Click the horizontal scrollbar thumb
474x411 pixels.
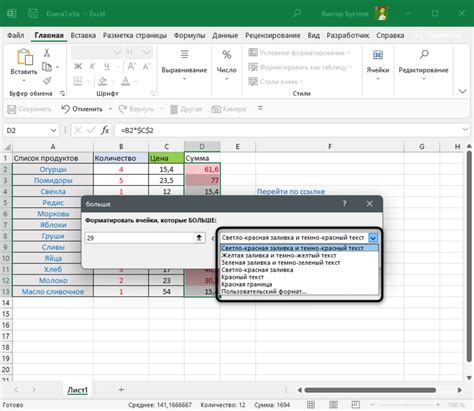click(x=370, y=390)
